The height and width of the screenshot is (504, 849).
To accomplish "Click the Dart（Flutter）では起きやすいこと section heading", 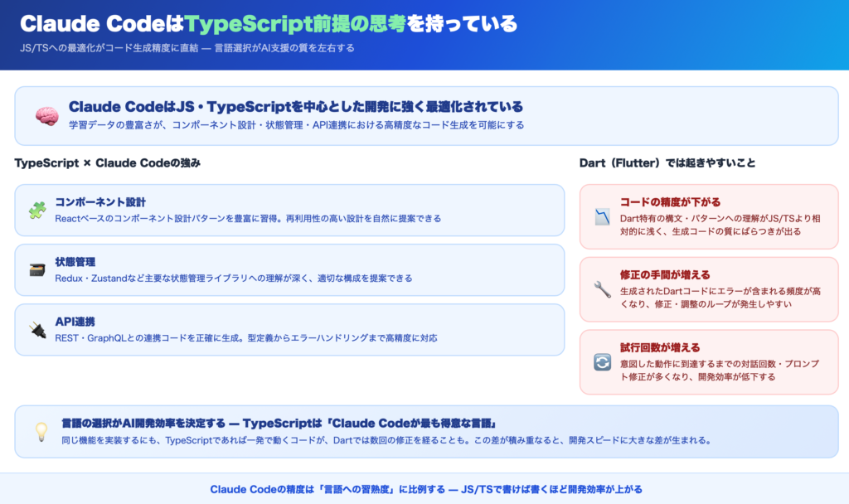I will coord(667,162).
